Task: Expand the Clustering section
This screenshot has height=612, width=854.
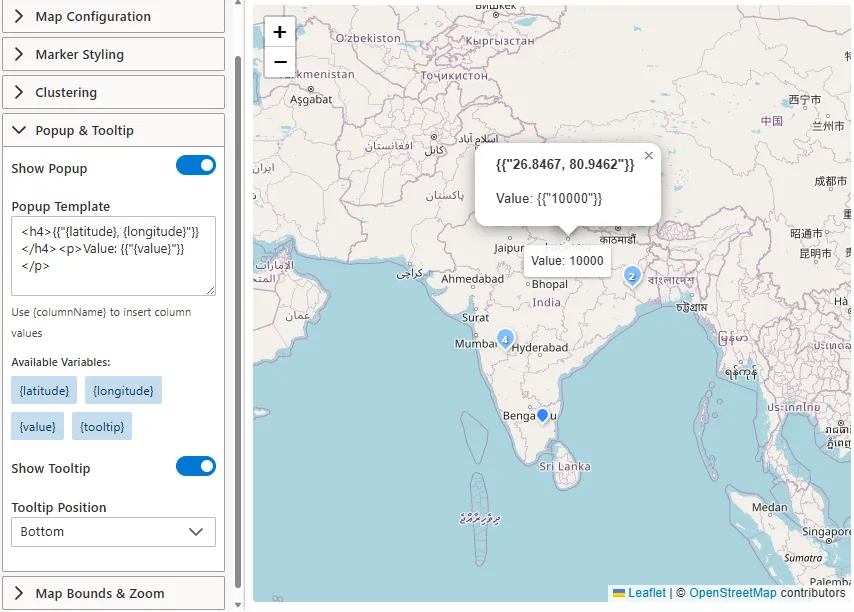Action: (113, 91)
